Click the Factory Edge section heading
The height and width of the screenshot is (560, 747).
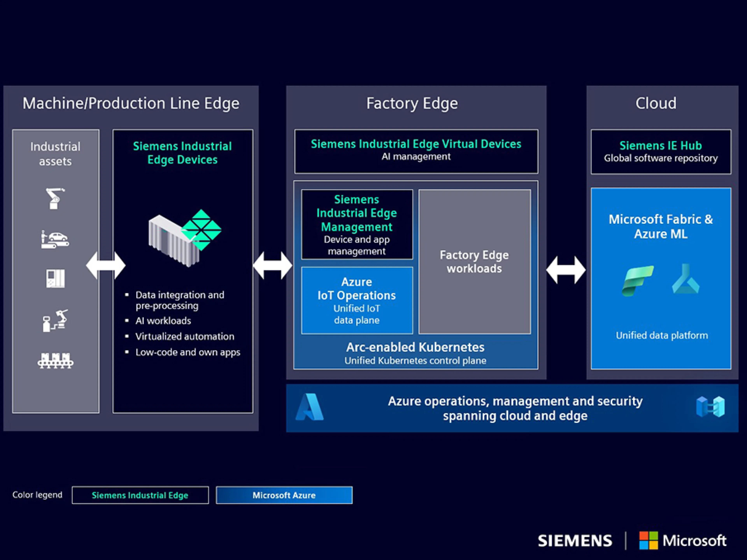coord(412,103)
